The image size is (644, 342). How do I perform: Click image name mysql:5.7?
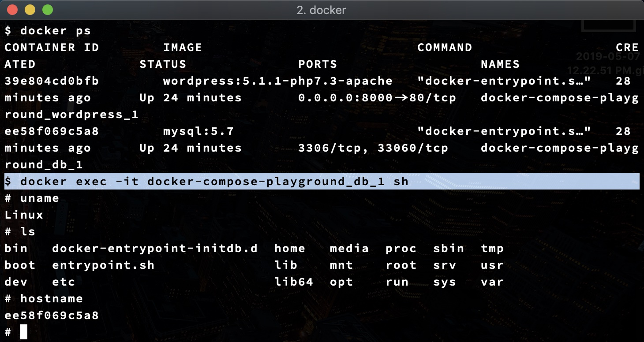pyautogui.click(x=198, y=131)
